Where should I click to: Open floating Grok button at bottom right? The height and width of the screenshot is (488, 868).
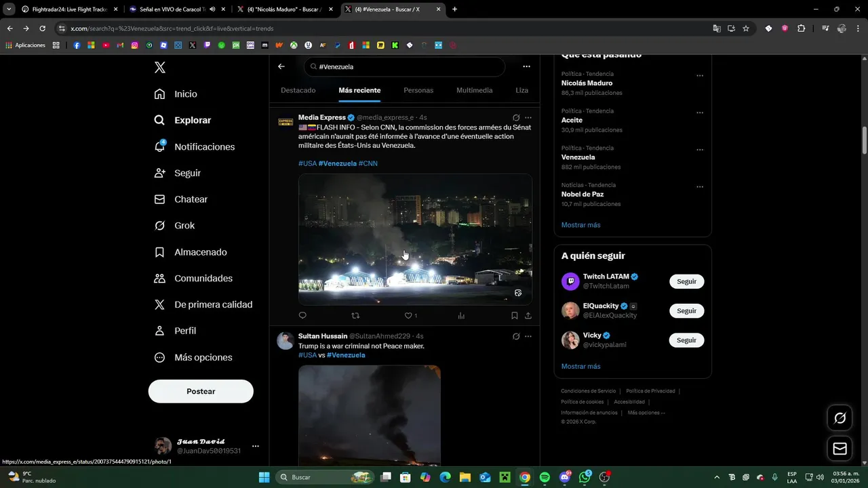(840, 418)
